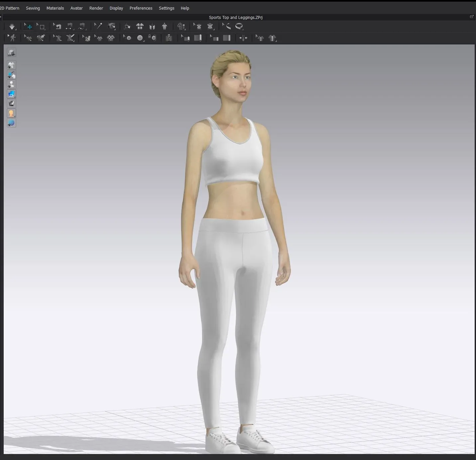The height and width of the screenshot is (460, 476).
Task: Select the Edit Binding fabric-roll tool
Action: 185,38
